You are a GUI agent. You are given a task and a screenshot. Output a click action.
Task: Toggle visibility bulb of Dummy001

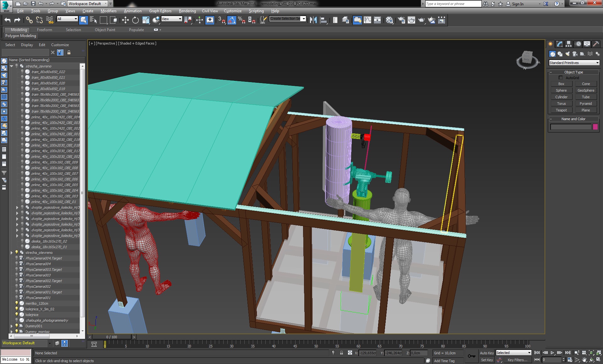coord(17,326)
